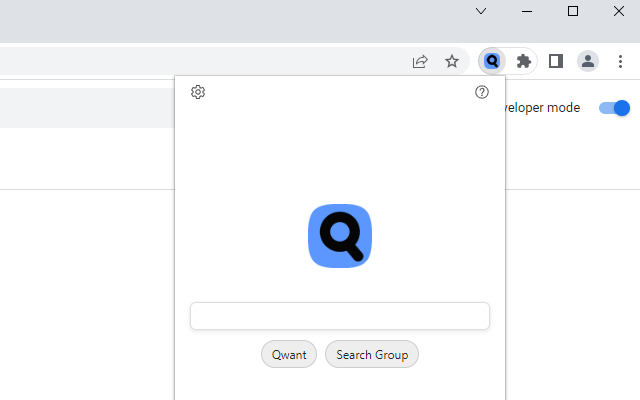Open the Chrome three-dot menu

coord(620,61)
